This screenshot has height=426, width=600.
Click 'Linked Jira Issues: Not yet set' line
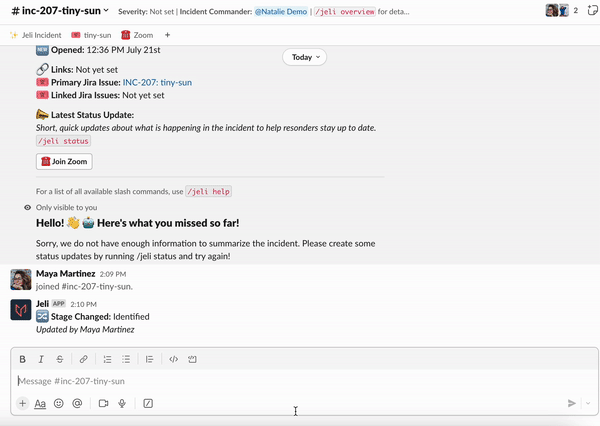101,95
